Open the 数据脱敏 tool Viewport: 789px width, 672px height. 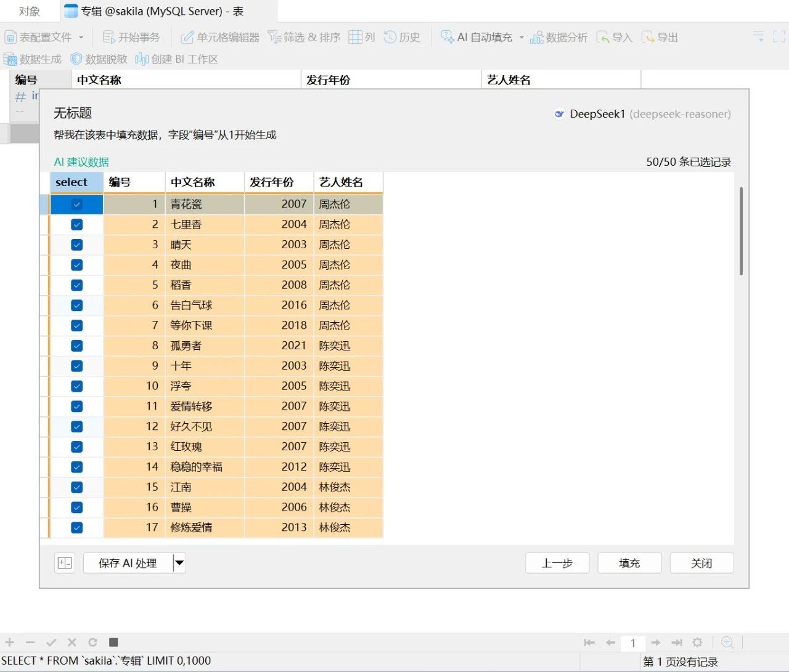point(99,59)
